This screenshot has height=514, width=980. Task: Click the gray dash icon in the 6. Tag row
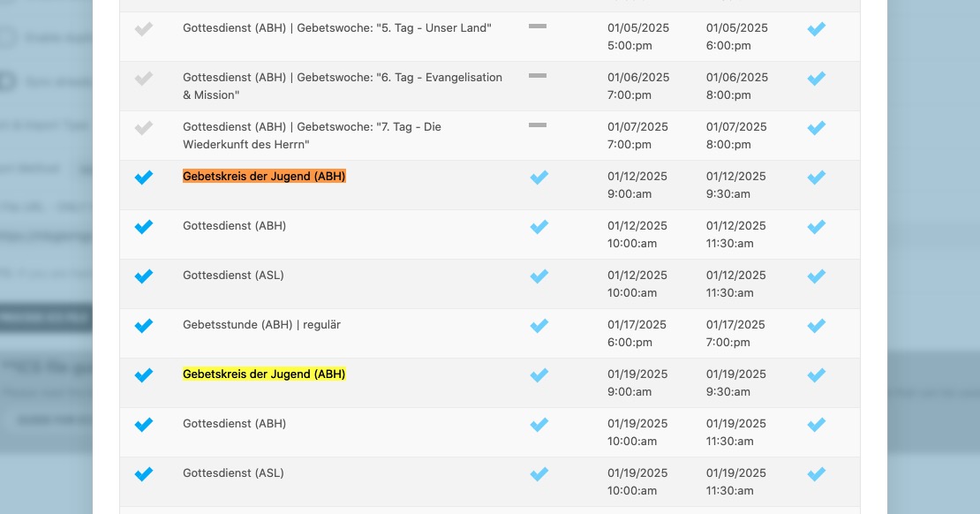click(x=538, y=76)
